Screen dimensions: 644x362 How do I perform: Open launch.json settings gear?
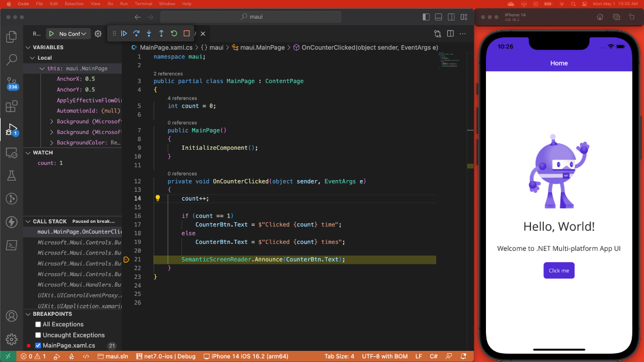(98, 34)
